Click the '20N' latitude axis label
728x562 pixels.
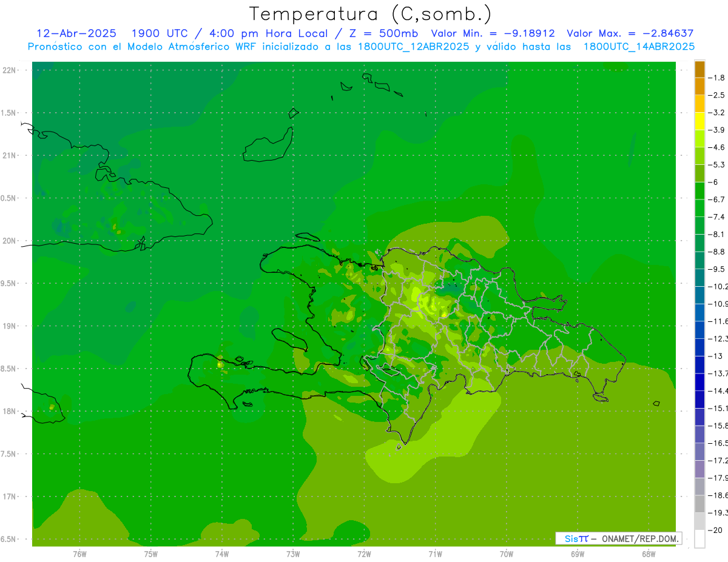tap(9, 241)
